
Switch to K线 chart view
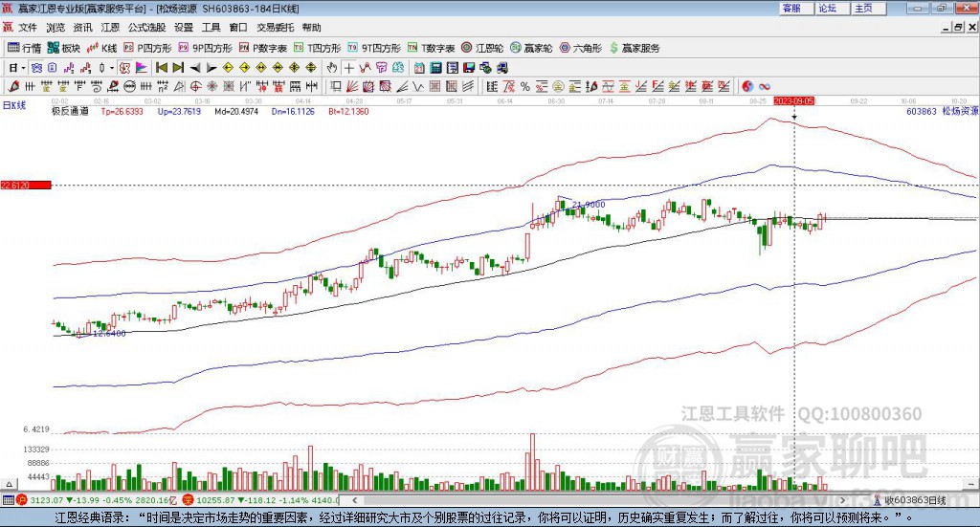point(101,48)
